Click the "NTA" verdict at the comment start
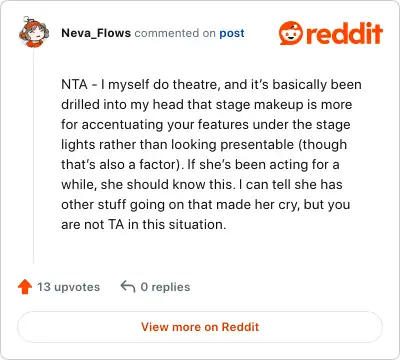This screenshot has width=400, height=360. (x=74, y=84)
